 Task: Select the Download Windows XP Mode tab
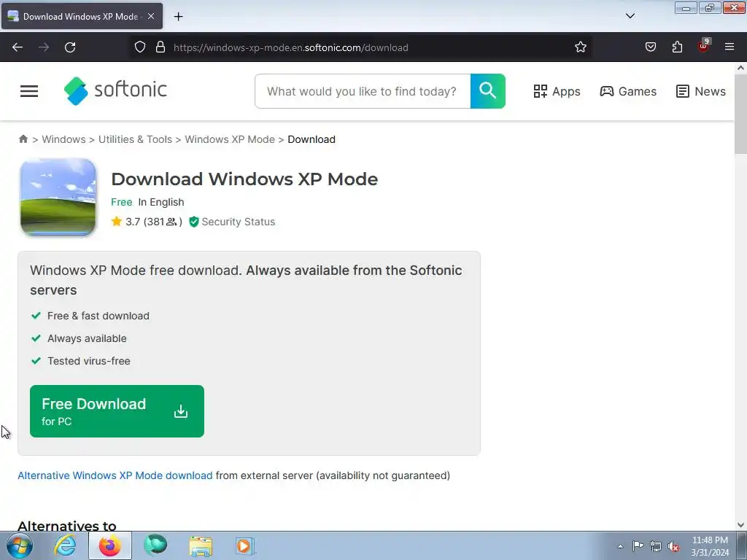82,16
